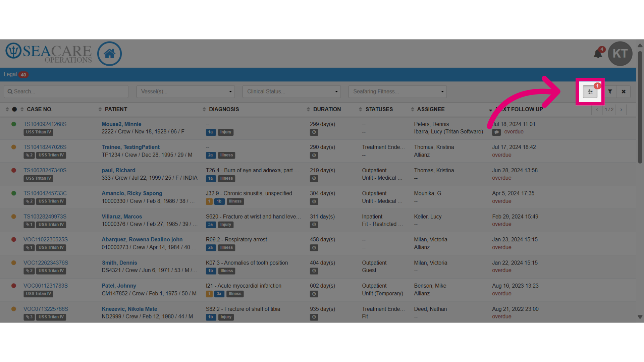Open the filter settings sliders button
644x362 pixels.
pos(590,92)
